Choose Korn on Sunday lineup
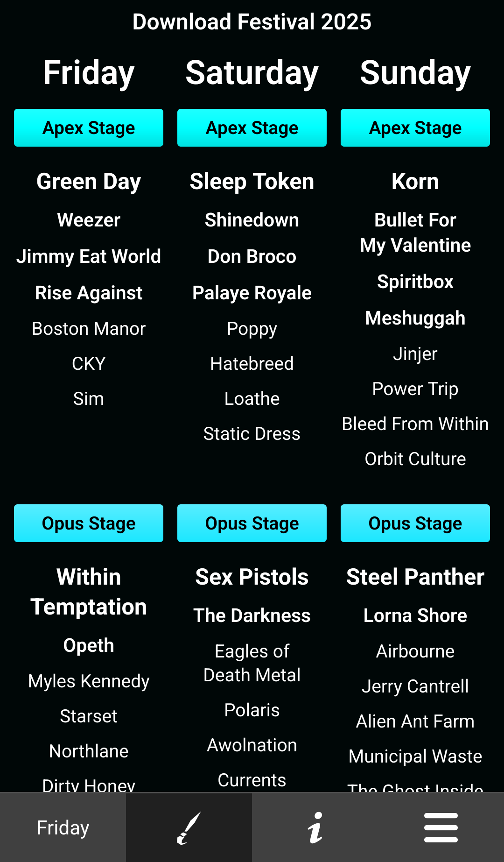The image size is (504, 862). point(415,182)
